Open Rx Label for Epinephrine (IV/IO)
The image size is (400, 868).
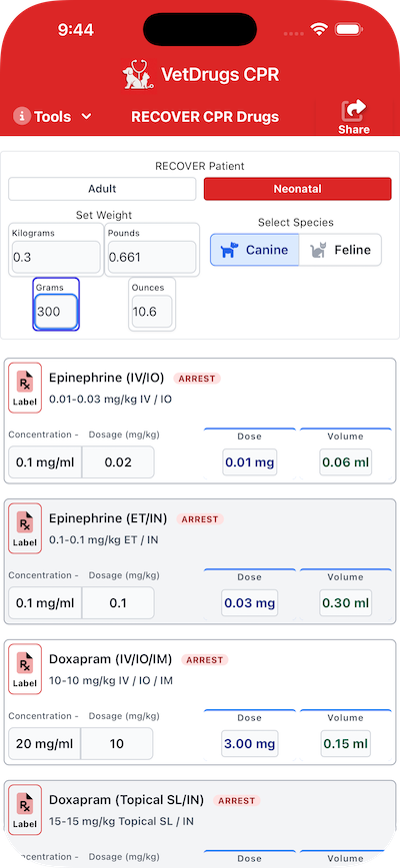[x=25, y=388]
